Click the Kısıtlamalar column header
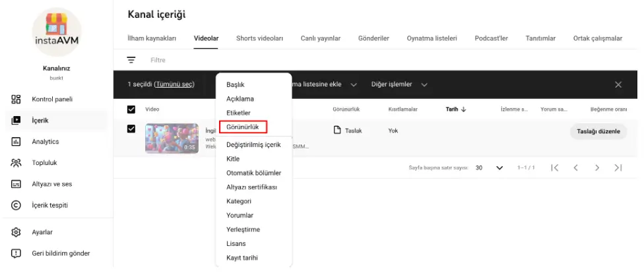The height and width of the screenshot is (277, 644). coord(403,109)
